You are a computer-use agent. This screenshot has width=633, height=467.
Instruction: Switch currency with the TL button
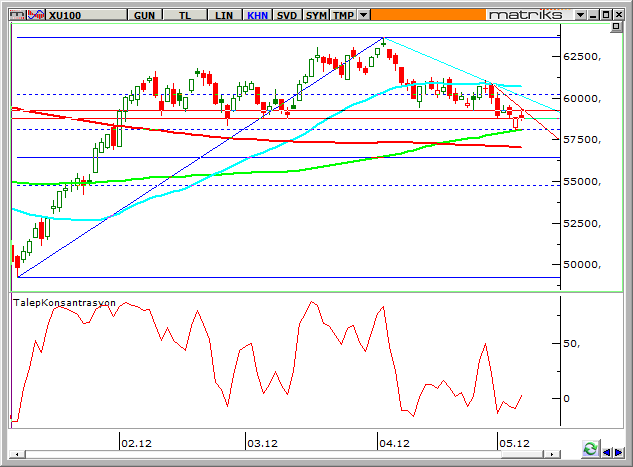click(x=185, y=15)
